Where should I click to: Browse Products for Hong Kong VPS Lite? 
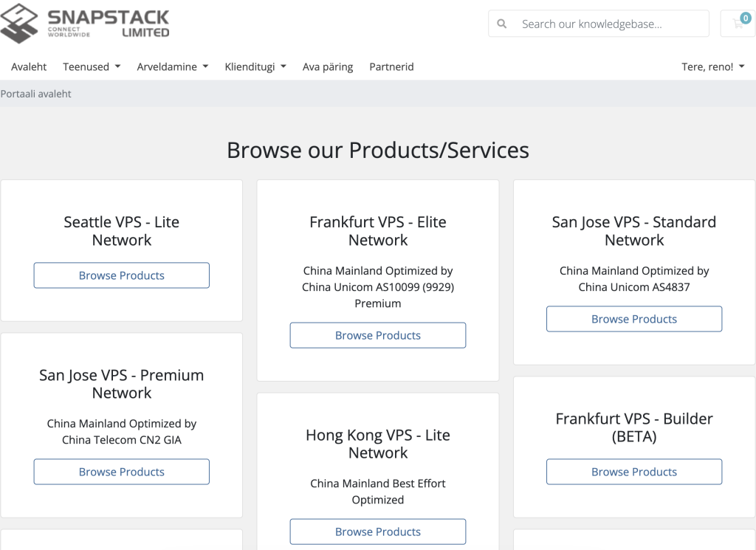point(378,532)
